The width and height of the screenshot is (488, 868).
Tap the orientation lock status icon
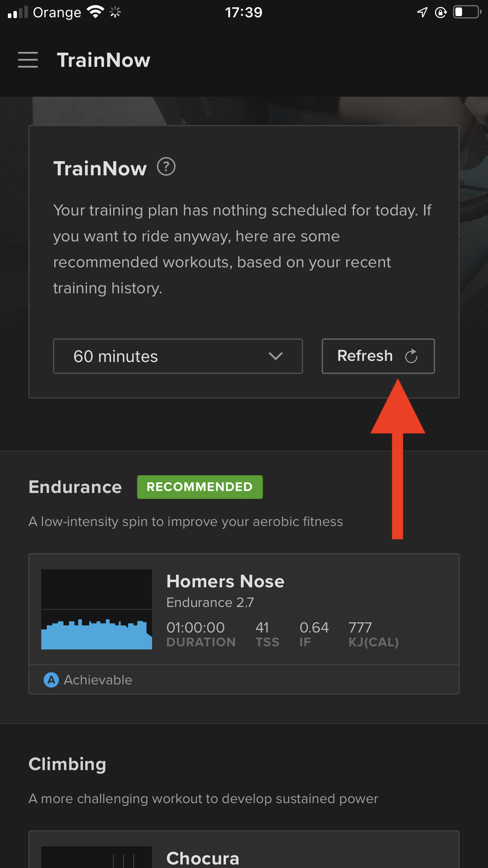(x=441, y=13)
